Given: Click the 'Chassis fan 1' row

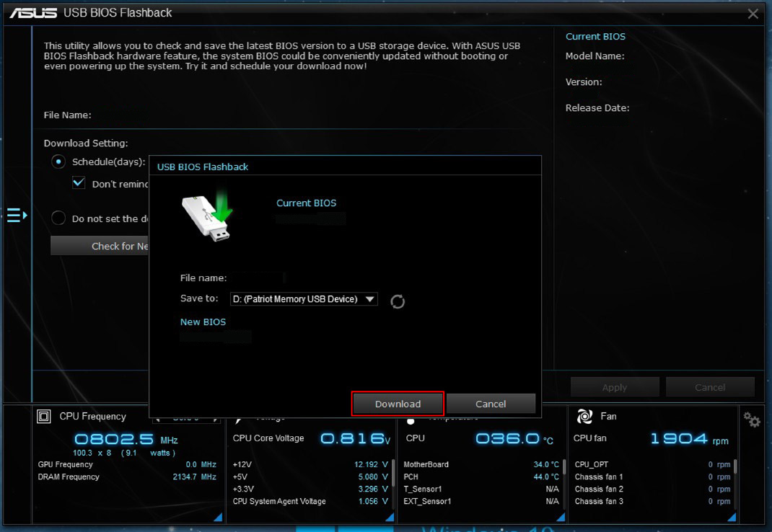Looking at the screenshot, I should coord(652,477).
